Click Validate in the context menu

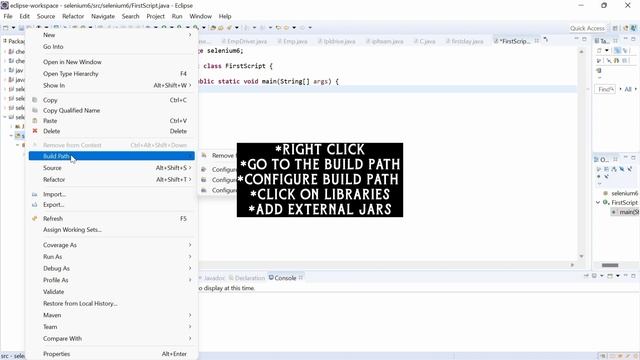tap(111, 292)
